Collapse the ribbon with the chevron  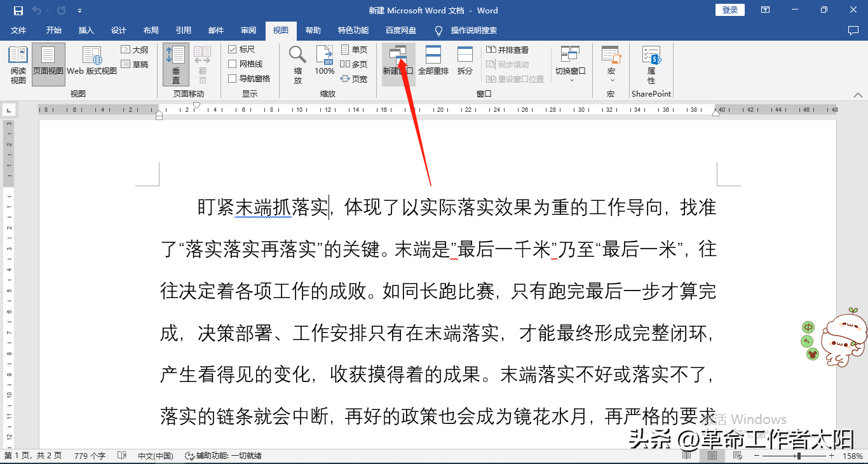tap(858, 95)
